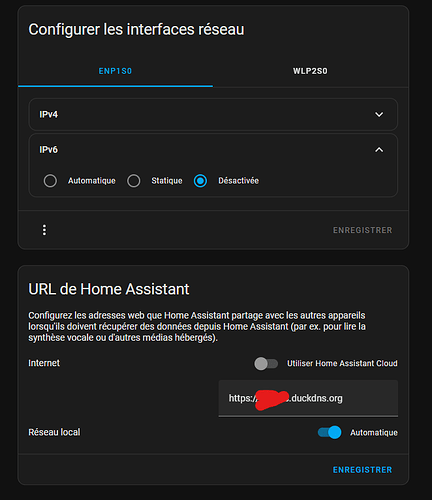Click the IPv6 section header label
Viewport: 432px width, 500px height.
[x=49, y=150]
